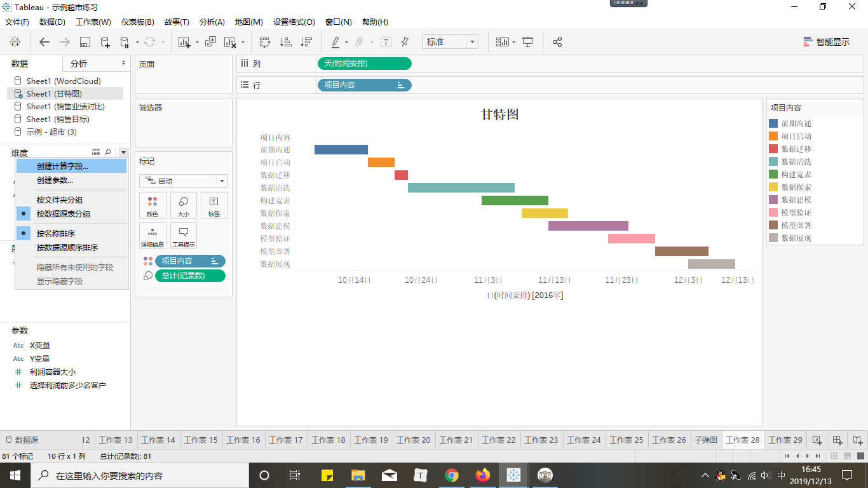Screen dimensions: 868x488
Task: Pause auto updates using the toolbar icon
Action: click(125, 42)
